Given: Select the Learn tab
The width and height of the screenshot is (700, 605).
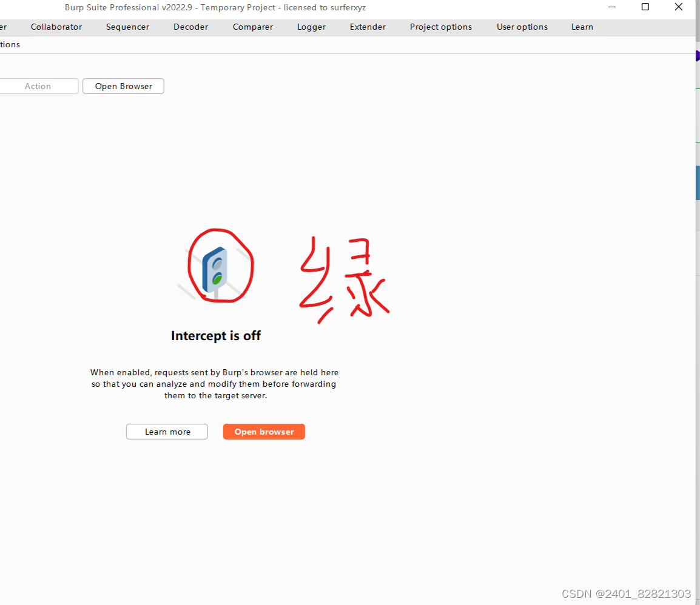Looking at the screenshot, I should [582, 27].
